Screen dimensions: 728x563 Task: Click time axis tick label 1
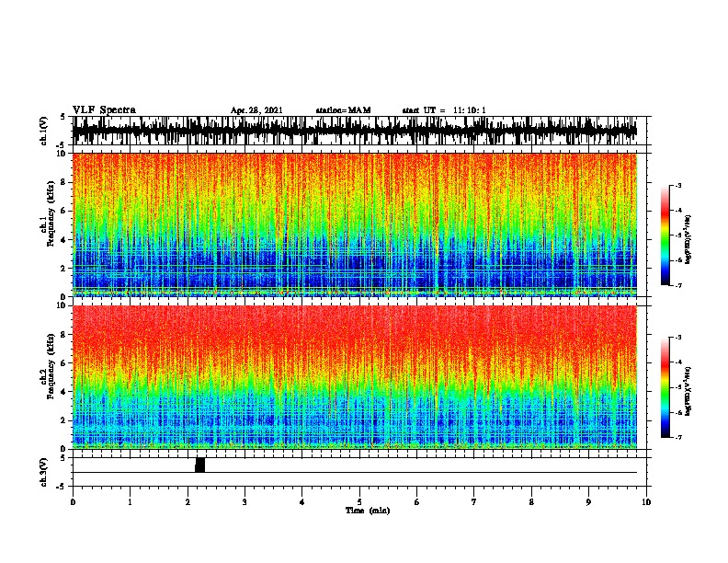click(130, 501)
